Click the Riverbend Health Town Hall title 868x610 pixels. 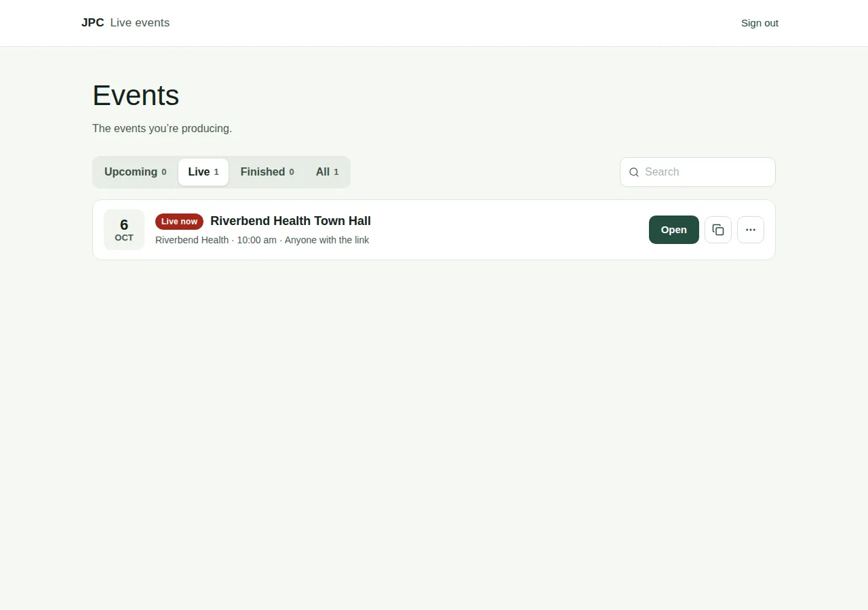click(x=290, y=221)
